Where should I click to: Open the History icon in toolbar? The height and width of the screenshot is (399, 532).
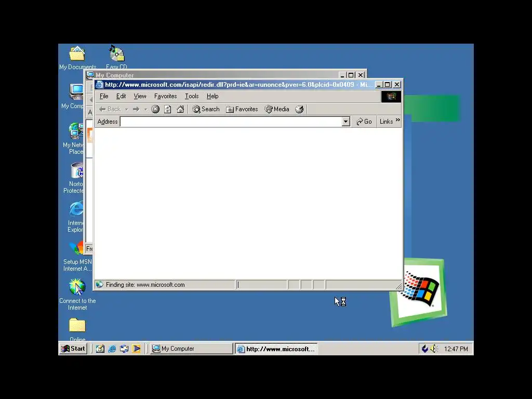point(299,109)
